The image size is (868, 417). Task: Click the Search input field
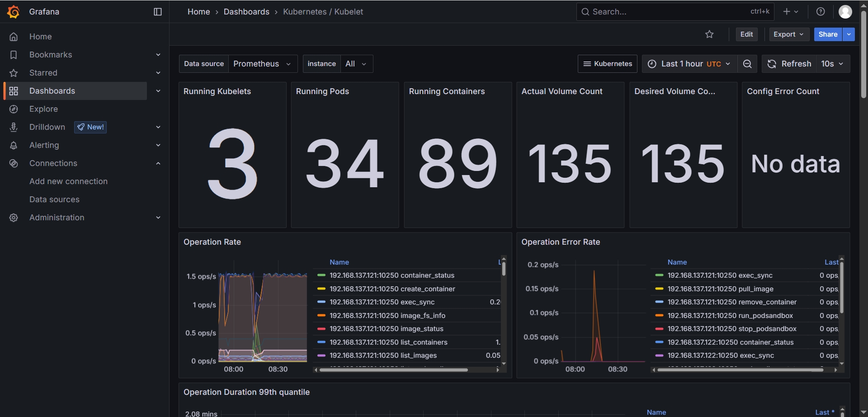click(x=669, y=12)
